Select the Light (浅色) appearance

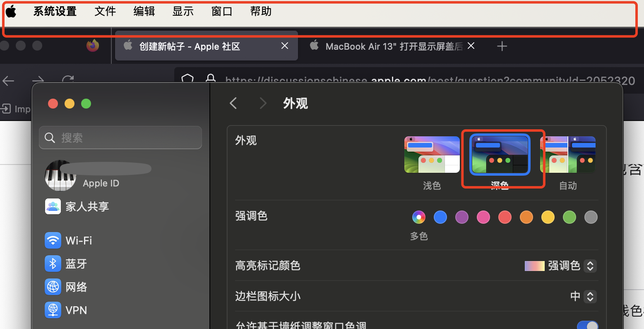click(432, 155)
